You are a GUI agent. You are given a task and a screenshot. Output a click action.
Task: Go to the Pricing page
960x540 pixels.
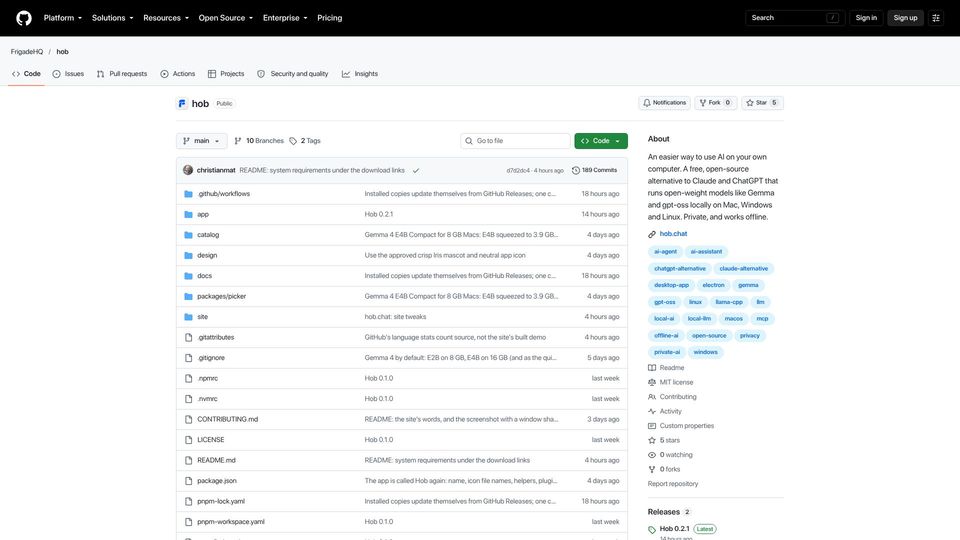click(x=329, y=18)
